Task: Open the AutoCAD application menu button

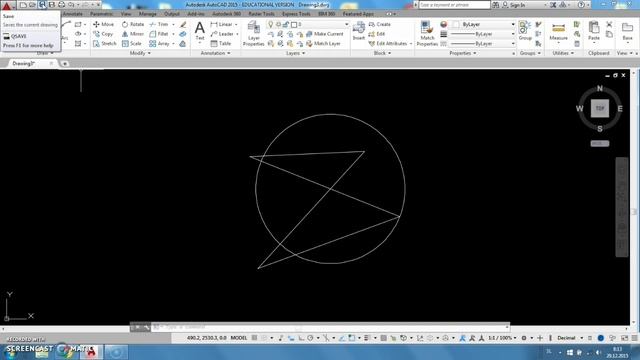Action: [7, 5]
